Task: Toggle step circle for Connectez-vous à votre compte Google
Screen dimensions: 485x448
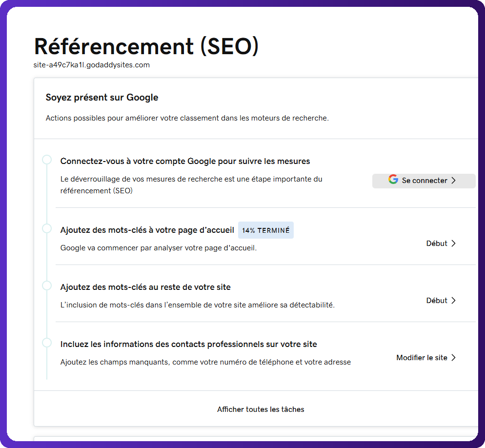Action: [47, 160]
